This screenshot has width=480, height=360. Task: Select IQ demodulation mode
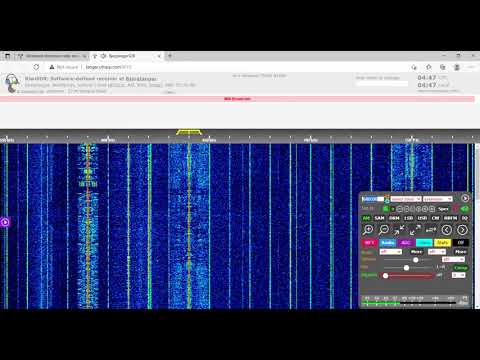[465, 218]
